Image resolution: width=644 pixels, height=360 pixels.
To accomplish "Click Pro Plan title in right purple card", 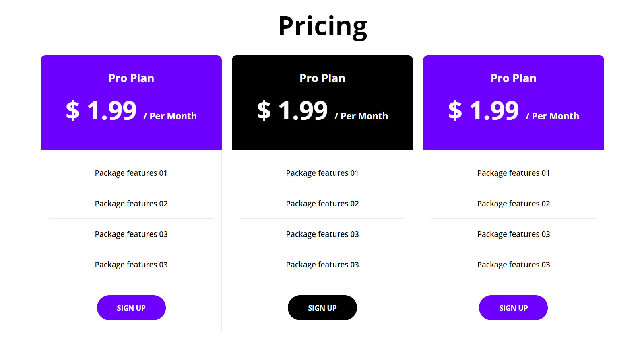I will [514, 78].
